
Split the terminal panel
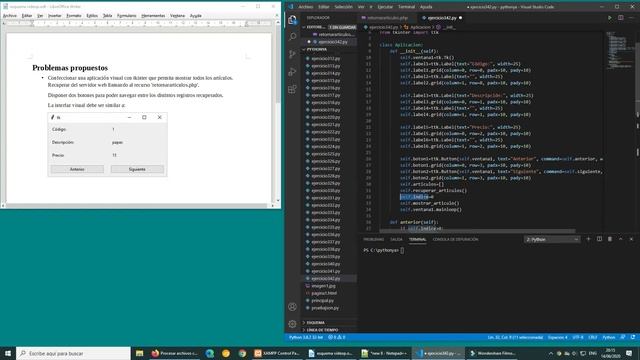[x=599, y=239]
